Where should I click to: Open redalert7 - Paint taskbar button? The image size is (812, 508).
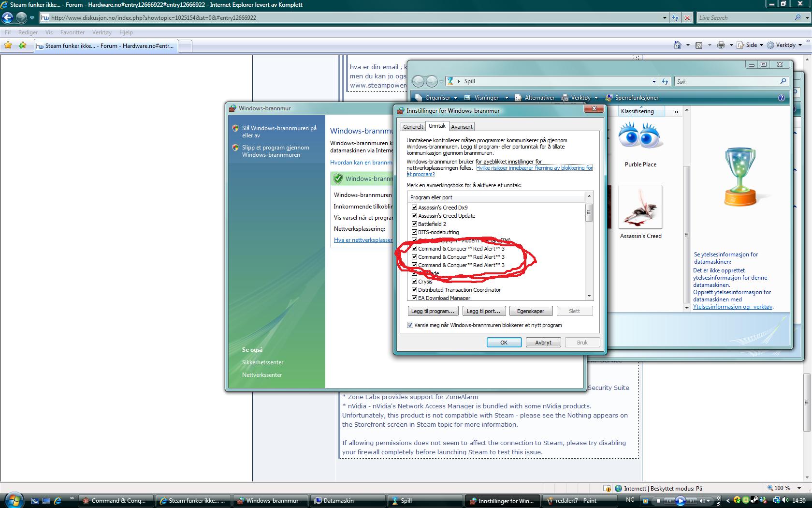(579, 501)
